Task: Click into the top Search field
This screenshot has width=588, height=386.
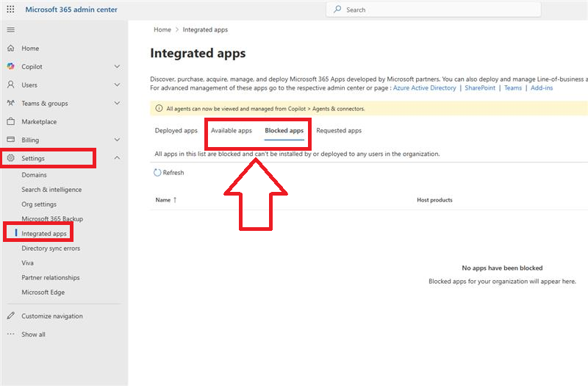Action: click(x=434, y=10)
